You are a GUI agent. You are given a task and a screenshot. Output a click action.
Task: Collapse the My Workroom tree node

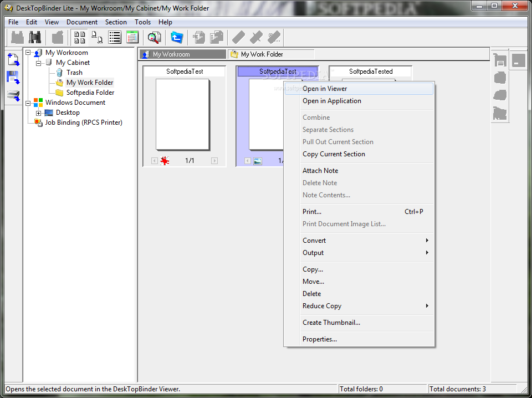[x=28, y=53]
